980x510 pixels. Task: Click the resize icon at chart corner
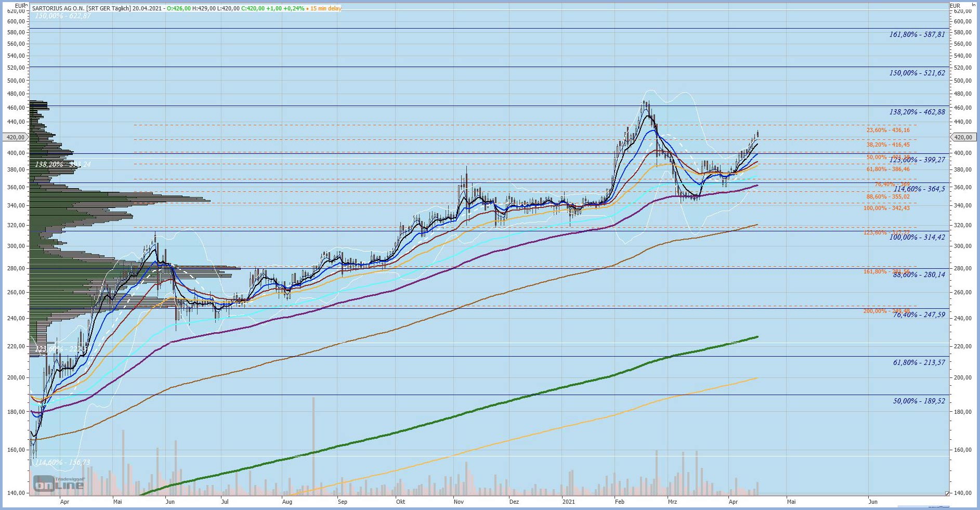click(947, 493)
